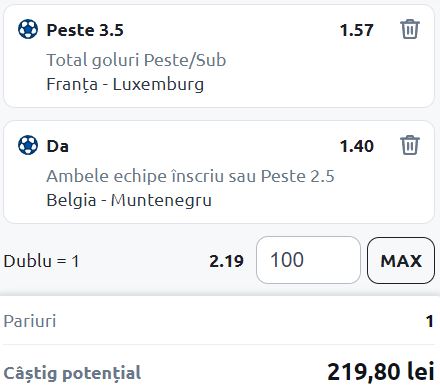Open the Franța - Luxemburg match
The height and width of the screenshot is (390, 440).
point(125,84)
